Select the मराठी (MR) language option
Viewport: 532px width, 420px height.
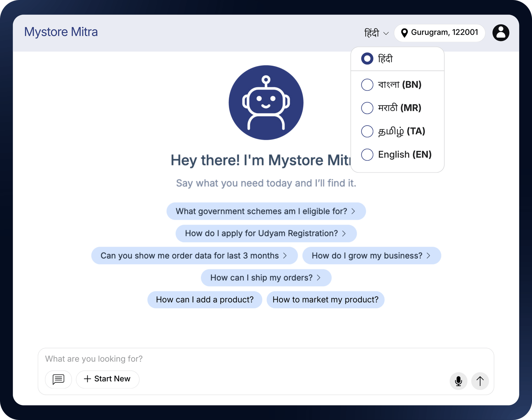click(399, 108)
